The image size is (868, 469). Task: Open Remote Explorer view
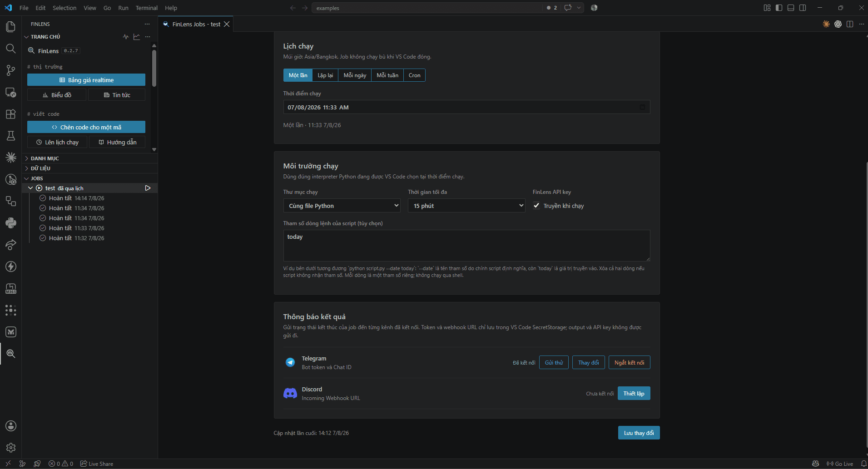point(10,92)
